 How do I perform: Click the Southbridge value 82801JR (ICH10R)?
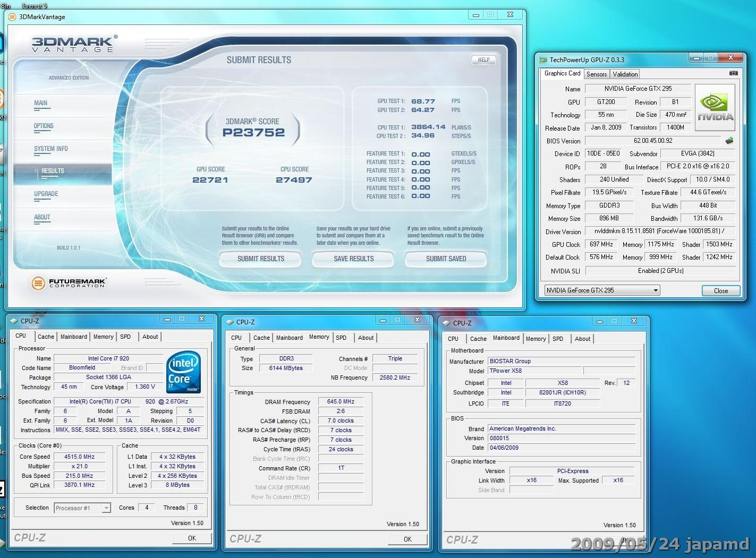pyautogui.click(x=562, y=392)
